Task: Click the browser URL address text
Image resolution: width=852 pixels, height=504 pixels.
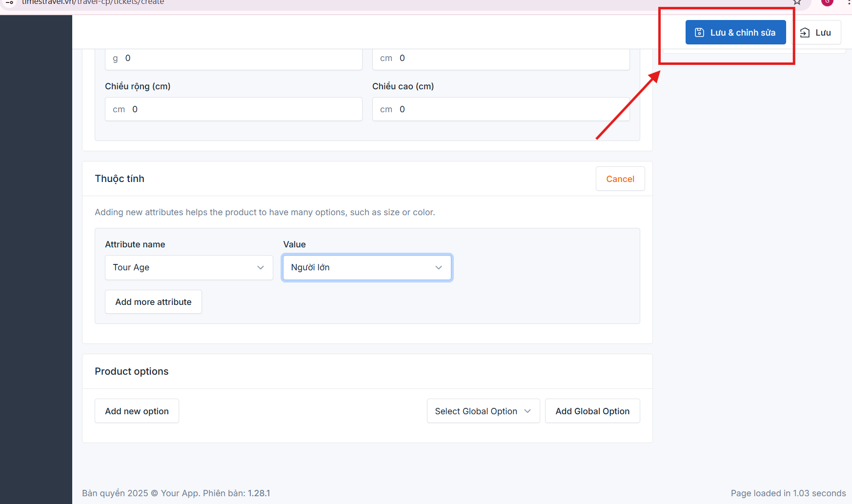Action: [x=93, y=2]
